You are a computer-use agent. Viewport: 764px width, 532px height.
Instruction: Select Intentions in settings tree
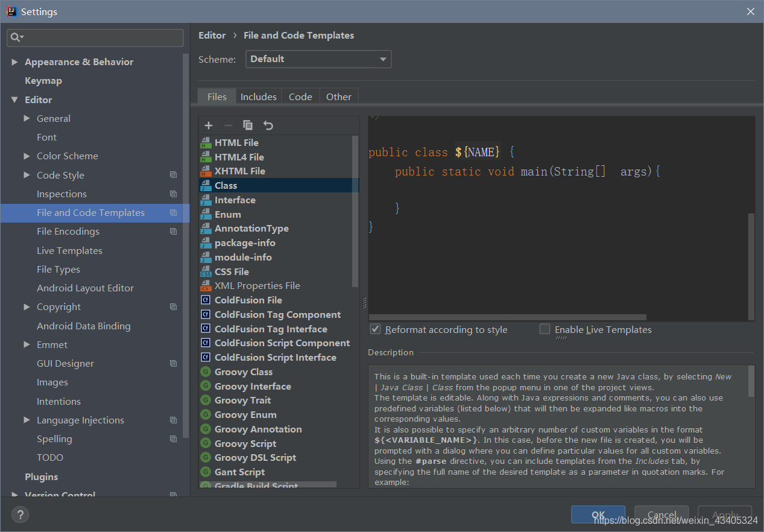tap(58, 402)
